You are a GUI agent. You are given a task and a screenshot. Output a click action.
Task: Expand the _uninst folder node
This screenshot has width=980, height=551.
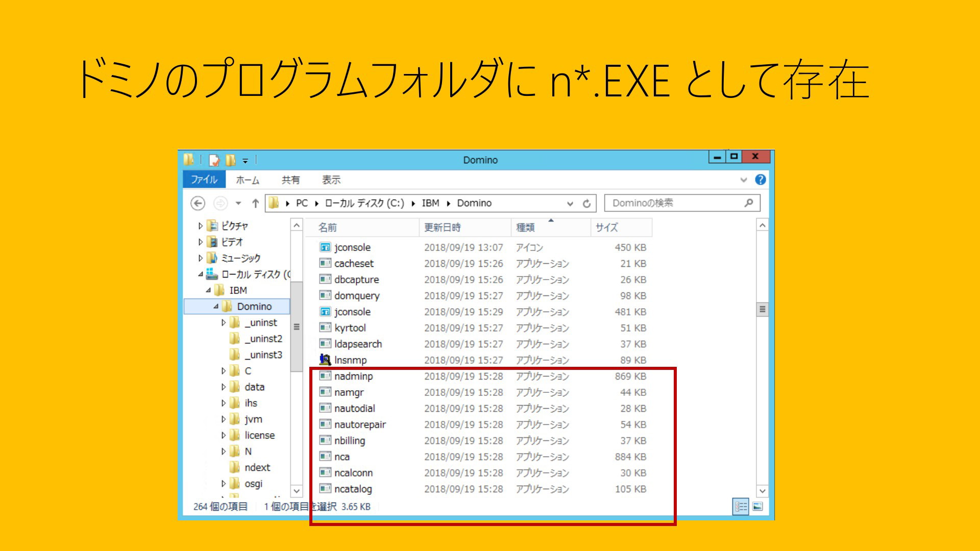[x=224, y=322]
